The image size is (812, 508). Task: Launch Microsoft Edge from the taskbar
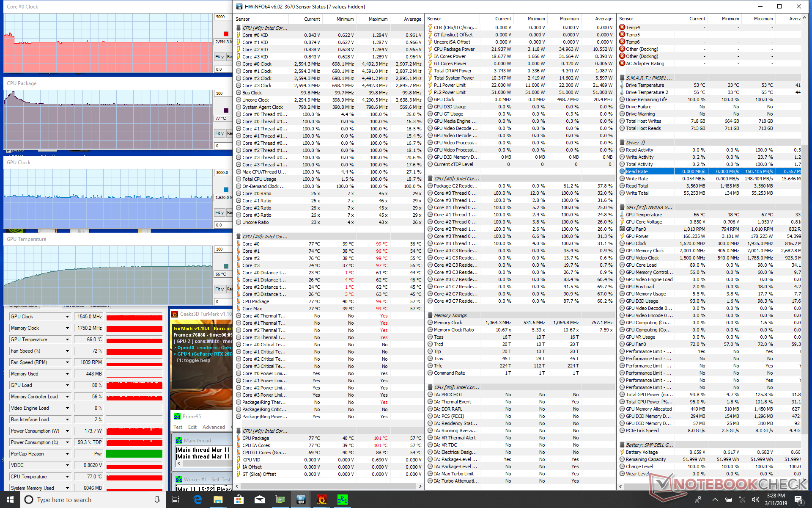tap(198, 500)
